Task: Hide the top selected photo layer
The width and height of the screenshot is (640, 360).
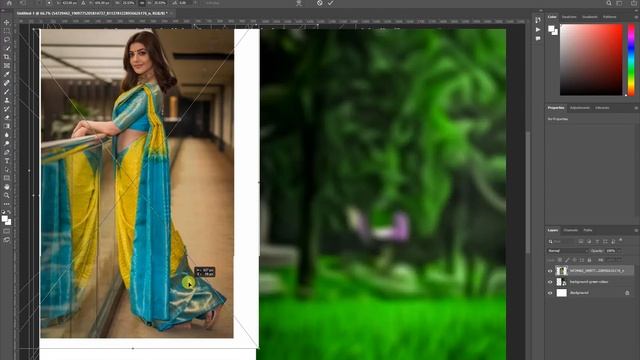Action: [550, 271]
